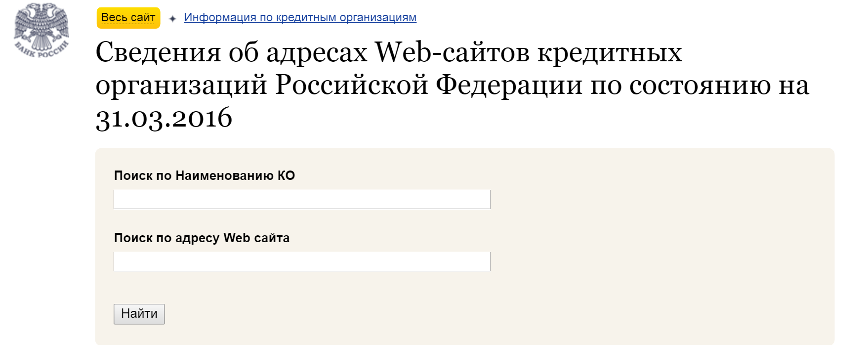Screen dimensions: 868x345
Task: Focus the 'Поиск по Наименованию КО' input field
Action: click(302, 199)
